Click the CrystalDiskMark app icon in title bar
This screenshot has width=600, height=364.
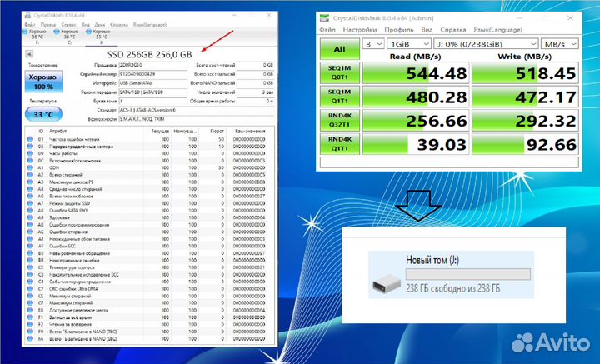[324, 18]
